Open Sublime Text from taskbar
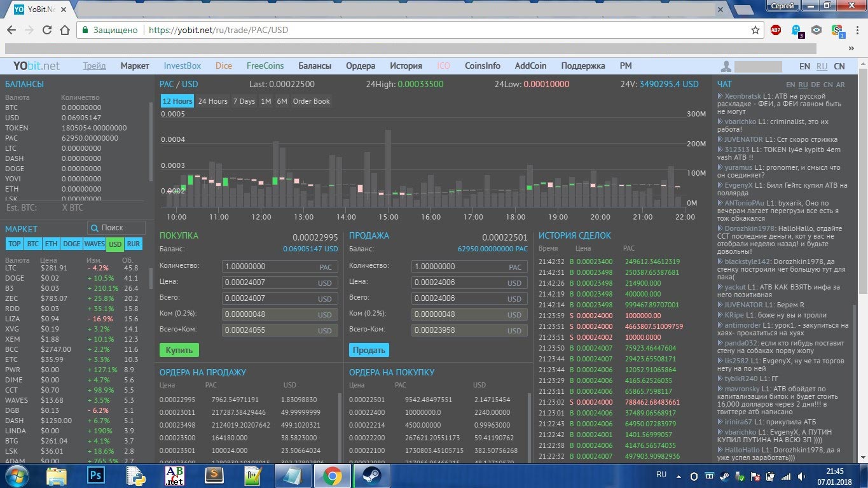 (x=214, y=475)
